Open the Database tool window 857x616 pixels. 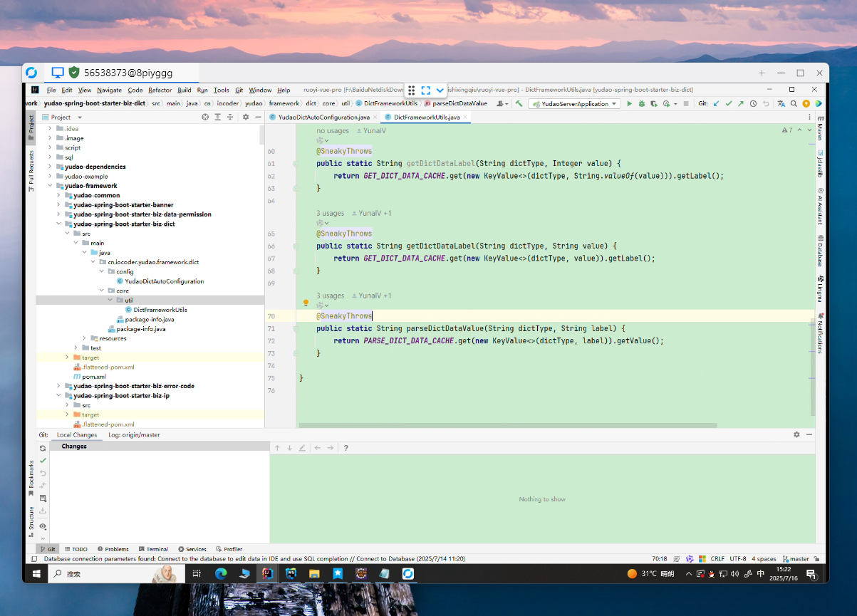(x=820, y=250)
